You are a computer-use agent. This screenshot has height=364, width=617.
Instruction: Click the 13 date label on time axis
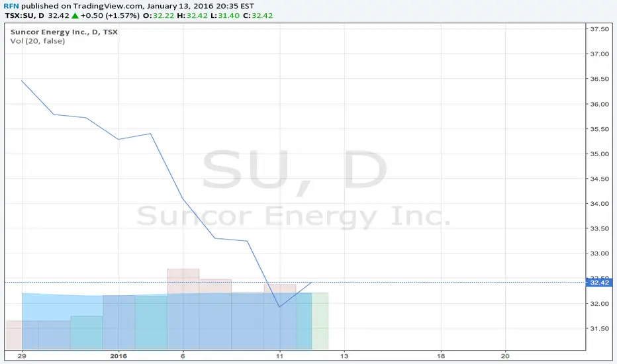[344, 356]
